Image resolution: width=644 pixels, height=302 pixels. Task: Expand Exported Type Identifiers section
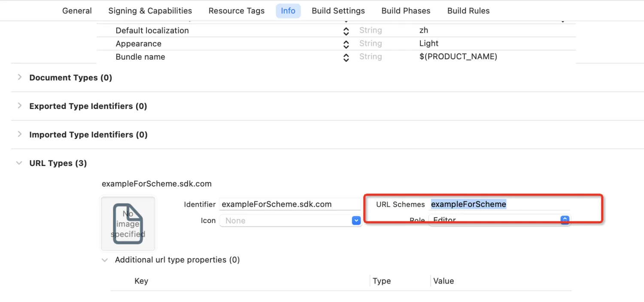pos(19,106)
